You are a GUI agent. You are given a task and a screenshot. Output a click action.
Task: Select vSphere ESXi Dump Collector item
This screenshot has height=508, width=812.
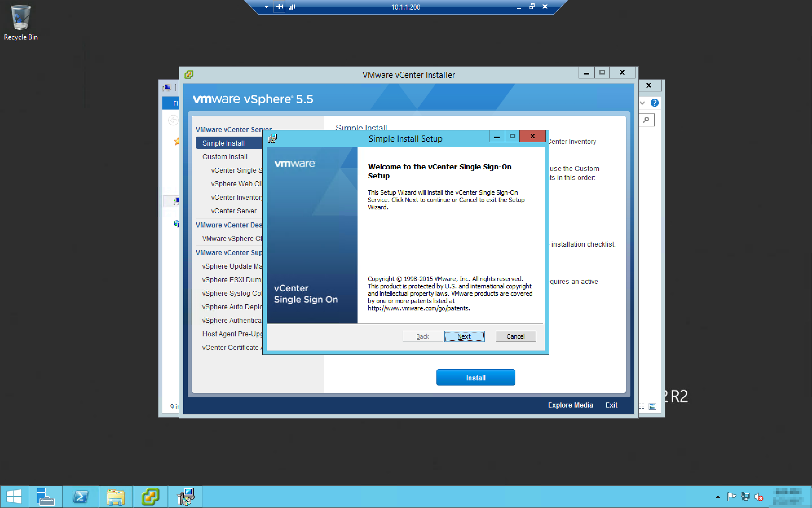[x=232, y=279]
